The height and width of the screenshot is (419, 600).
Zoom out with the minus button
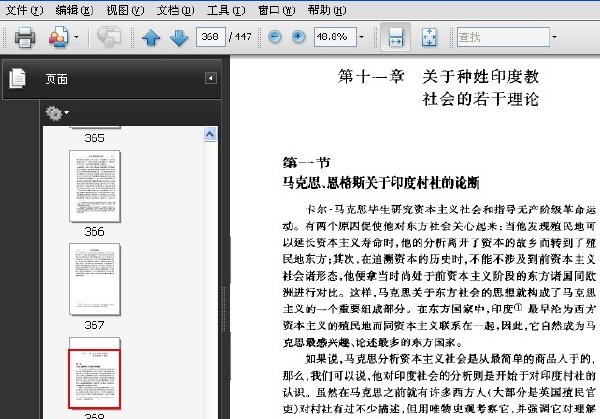click(275, 37)
